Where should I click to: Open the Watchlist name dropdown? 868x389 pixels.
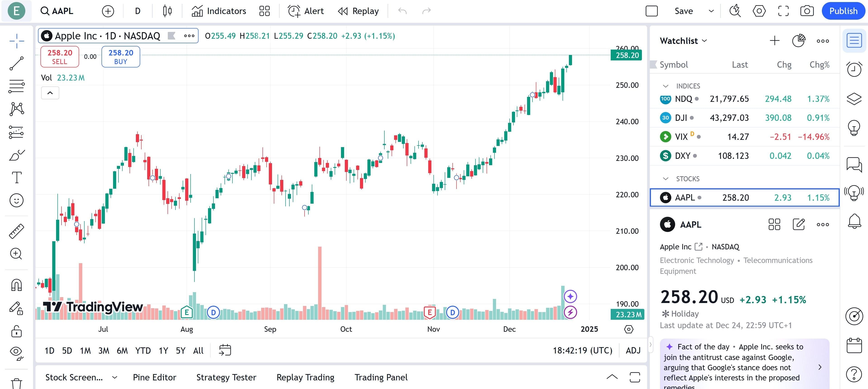coord(683,41)
